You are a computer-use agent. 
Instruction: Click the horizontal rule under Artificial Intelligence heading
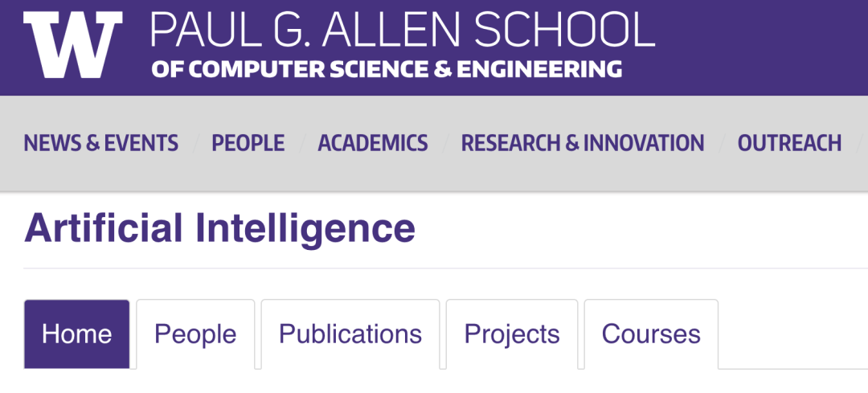tap(445, 268)
